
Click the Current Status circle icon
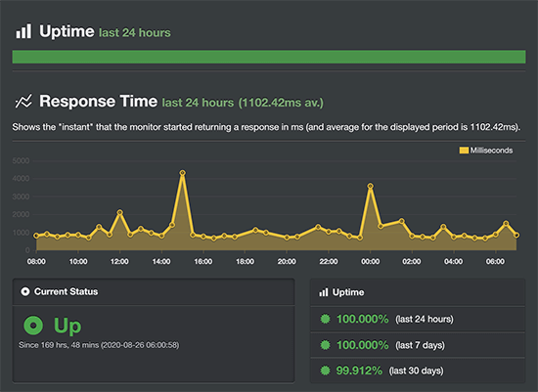pos(25,291)
